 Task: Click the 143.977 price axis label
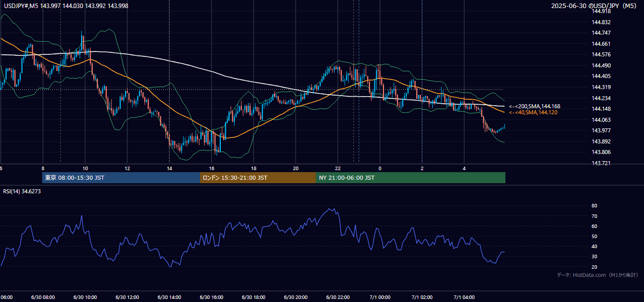click(x=602, y=131)
